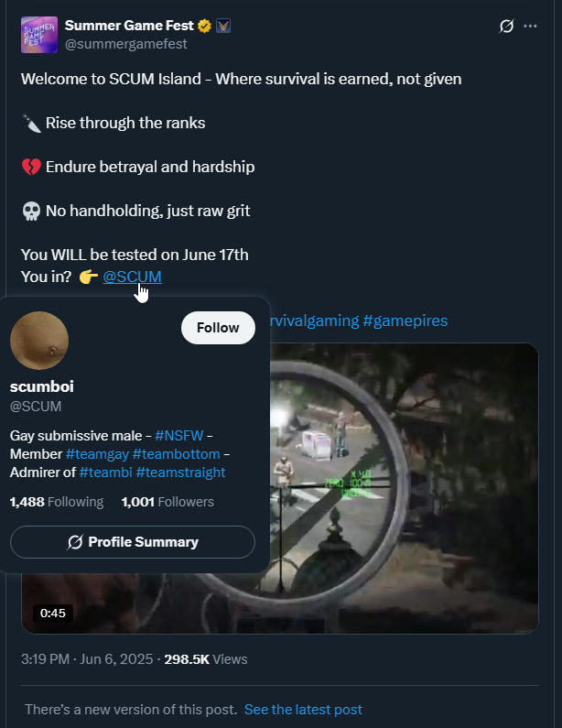Screen dimensions: 562x728
Task: Open the #teamgay hashtag link
Action: [97, 454]
